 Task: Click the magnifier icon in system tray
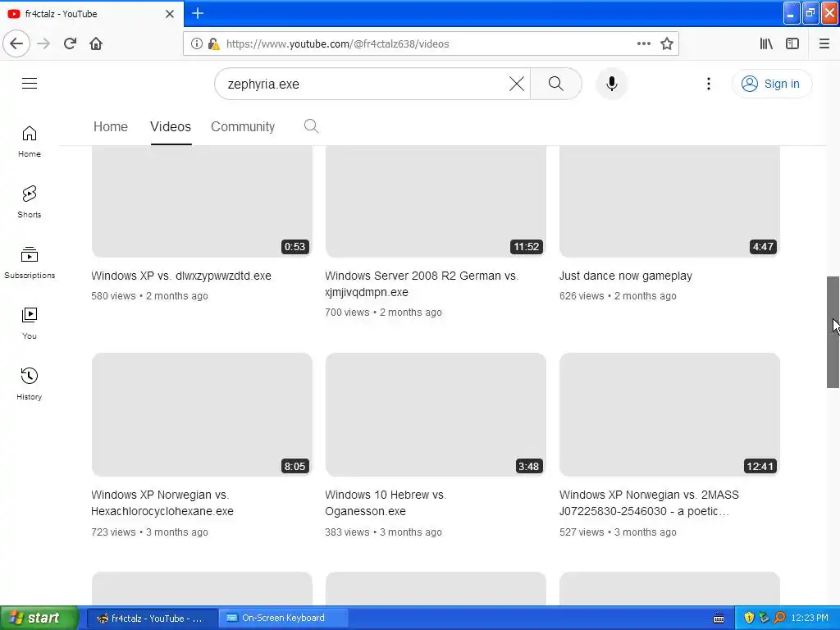click(779, 619)
